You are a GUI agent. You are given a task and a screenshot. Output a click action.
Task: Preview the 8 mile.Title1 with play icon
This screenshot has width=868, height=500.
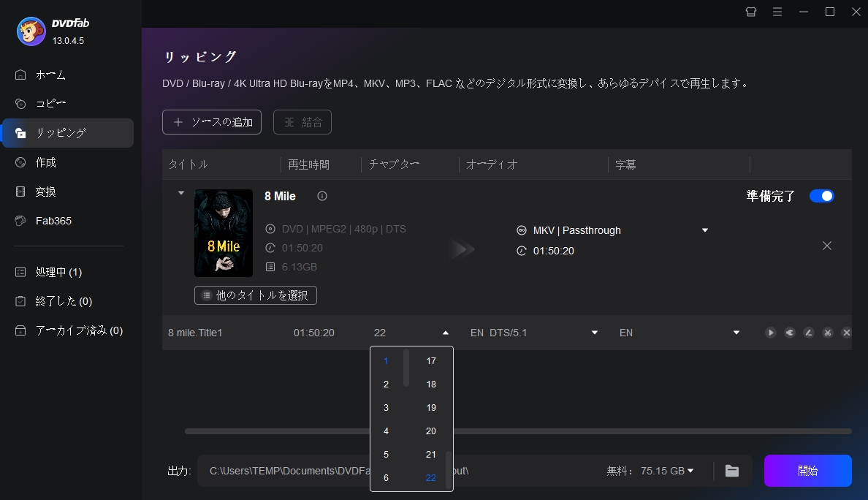[x=771, y=333]
